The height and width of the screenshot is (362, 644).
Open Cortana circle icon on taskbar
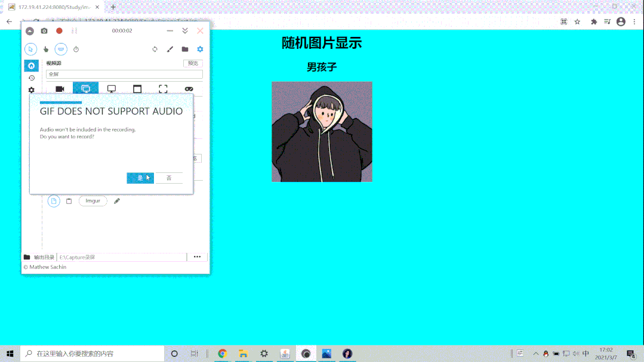click(x=174, y=354)
